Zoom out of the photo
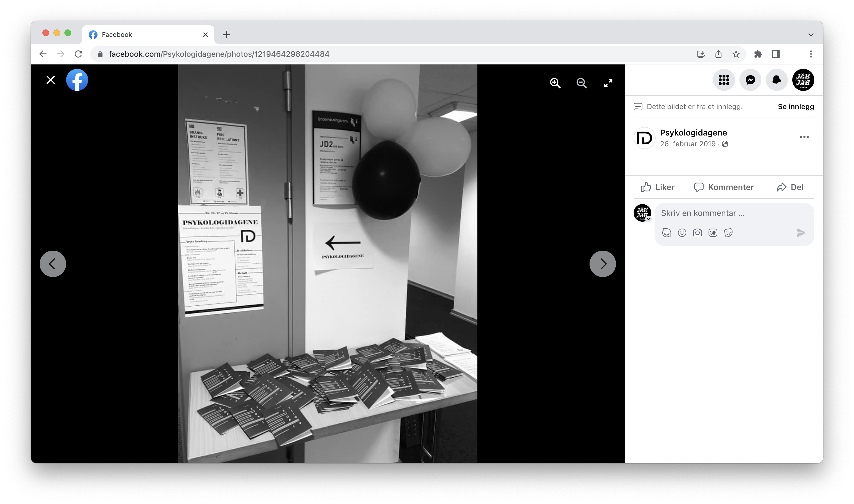The height and width of the screenshot is (504, 854). [582, 83]
